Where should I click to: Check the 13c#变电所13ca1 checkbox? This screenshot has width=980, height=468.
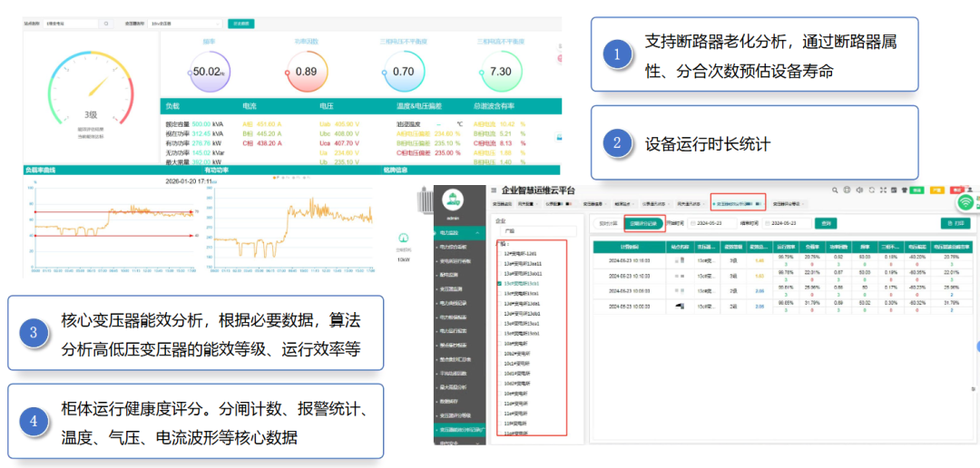coord(498,293)
